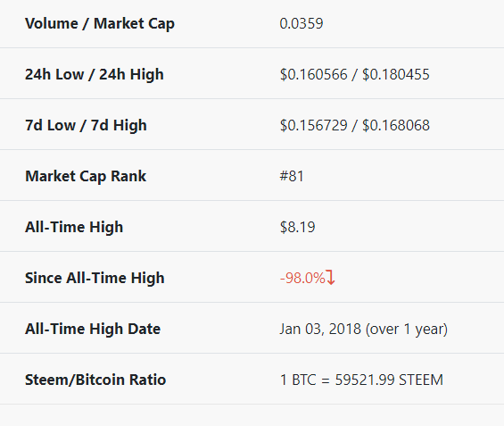Select the Market Cap Rank label

(x=86, y=176)
